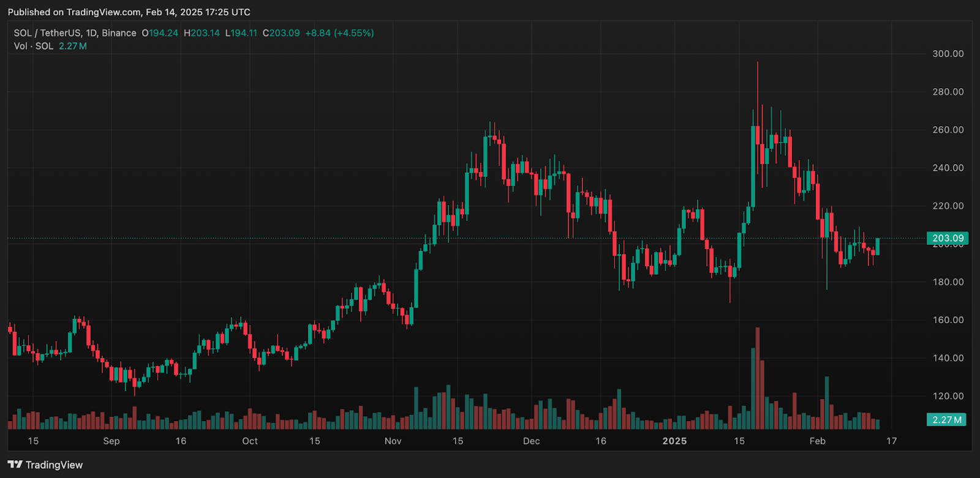The height and width of the screenshot is (478, 980).
Task: Click the TradingView logo icon at bottom left
Action: click(x=15, y=465)
